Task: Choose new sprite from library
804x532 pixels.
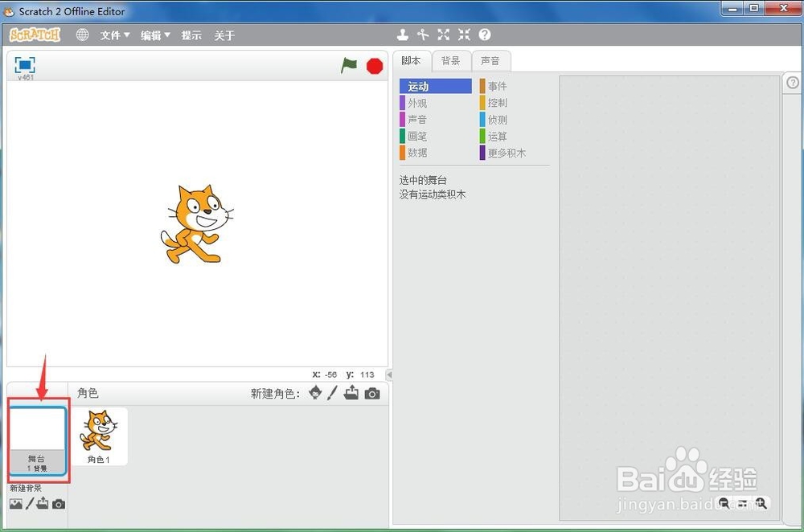Action: click(315, 393)
